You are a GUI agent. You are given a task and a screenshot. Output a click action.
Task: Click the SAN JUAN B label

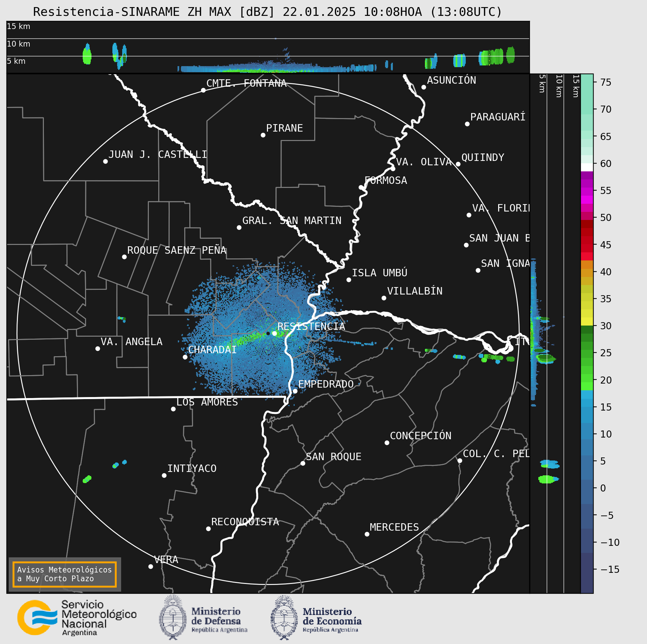(500, 238)
